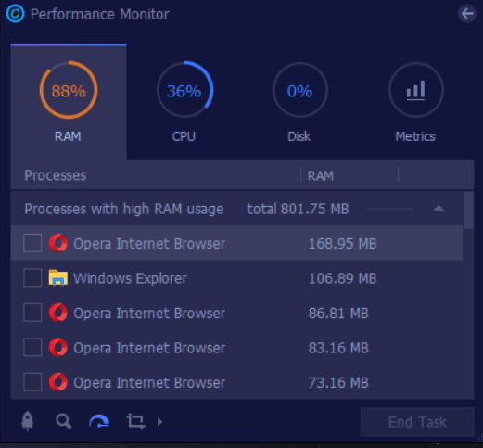The width and height of the screenshot is (483, 448).
Task: Select the 106.89 MB value
Action: (343, 278)
